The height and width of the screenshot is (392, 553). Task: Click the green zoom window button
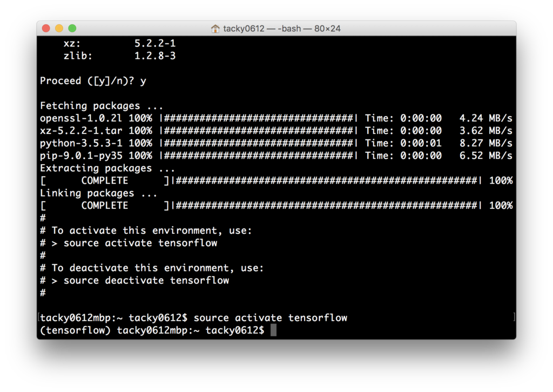(x=72, y=28)
